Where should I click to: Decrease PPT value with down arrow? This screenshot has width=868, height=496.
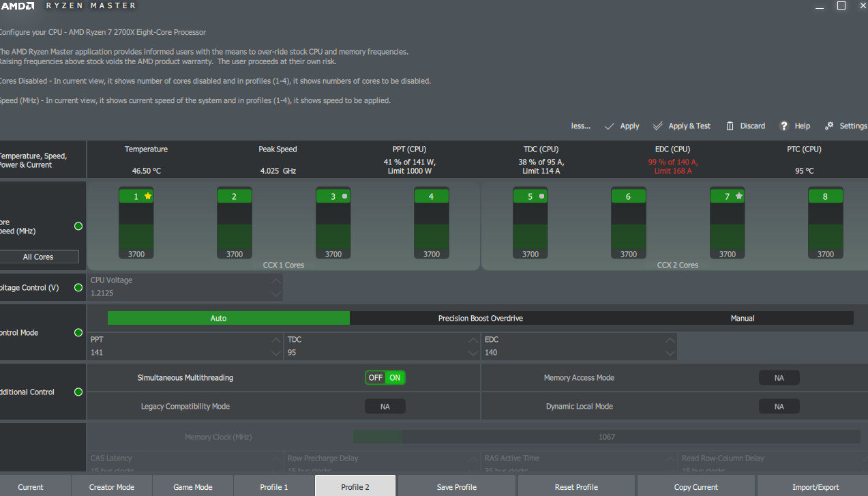point(275,353)
